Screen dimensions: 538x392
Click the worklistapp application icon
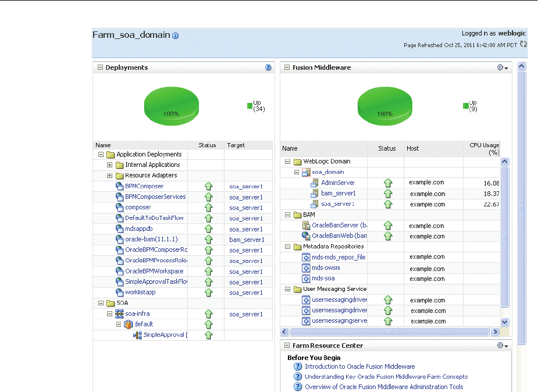[x=119, y=293]
